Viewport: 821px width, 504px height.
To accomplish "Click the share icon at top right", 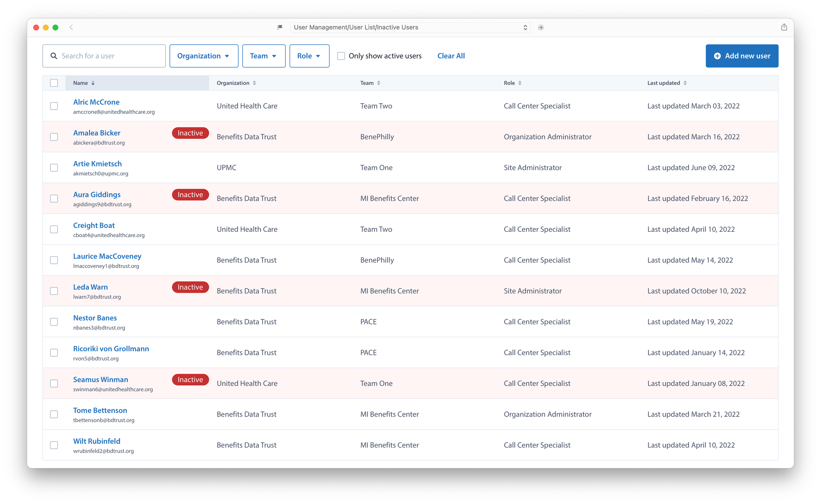I will point(784,27).
